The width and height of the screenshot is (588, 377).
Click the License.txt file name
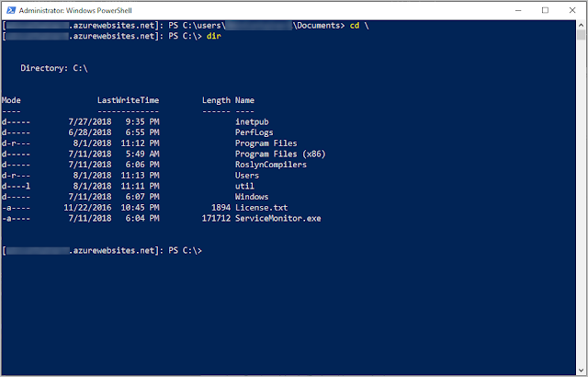261,208
